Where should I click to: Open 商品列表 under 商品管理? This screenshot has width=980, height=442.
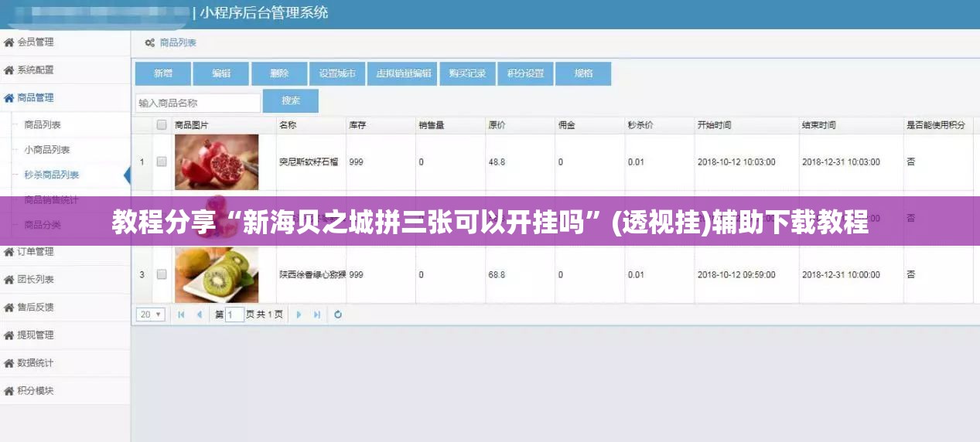[x=43, y=124]
